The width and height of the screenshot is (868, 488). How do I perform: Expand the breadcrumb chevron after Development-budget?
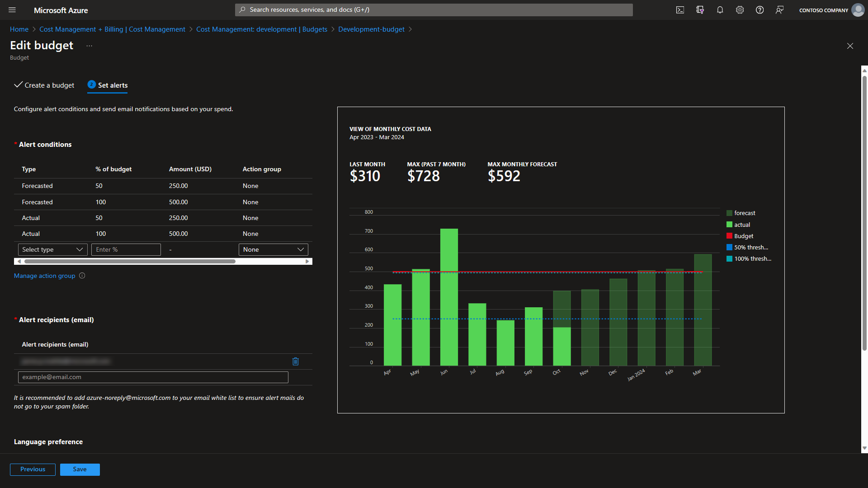(x=410, y=29)
